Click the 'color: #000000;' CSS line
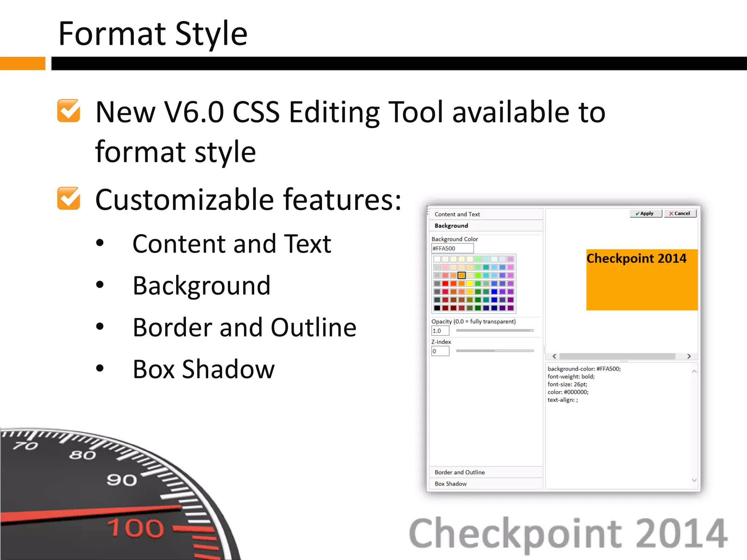The height and width of the screenshot is (560, 747). pos(568,392)
